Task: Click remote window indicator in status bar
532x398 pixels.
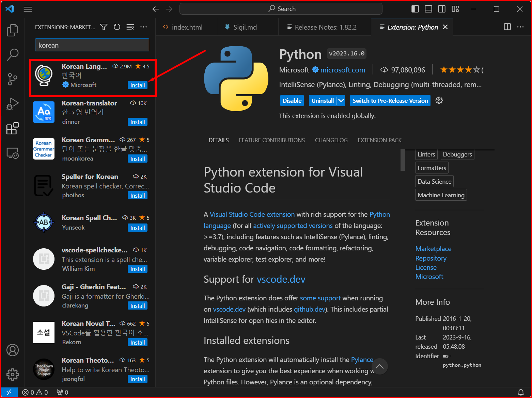Action: (9, 392)
